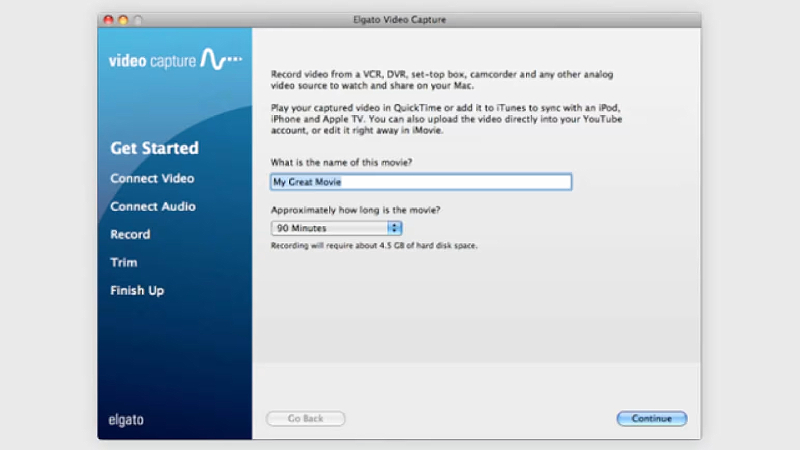This screenshot has height=450, width=800.
Task: Click the 'Record video from a VCR' paragraph
Action: point(442,80)
